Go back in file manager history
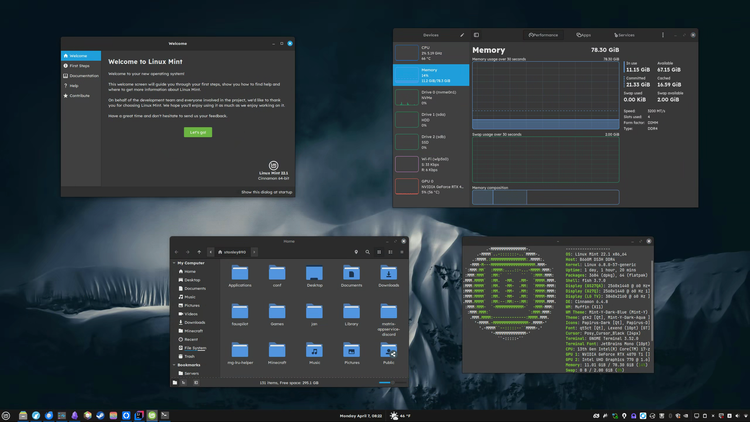Image resolution: width=750 pixels, height=422 pixels. pyautogui.click(x=176, y=252)
